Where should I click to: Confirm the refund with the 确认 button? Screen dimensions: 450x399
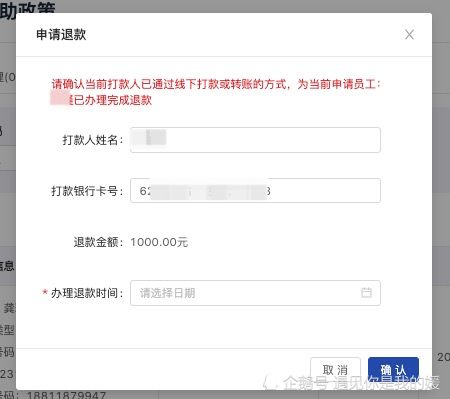coord(393,370)
